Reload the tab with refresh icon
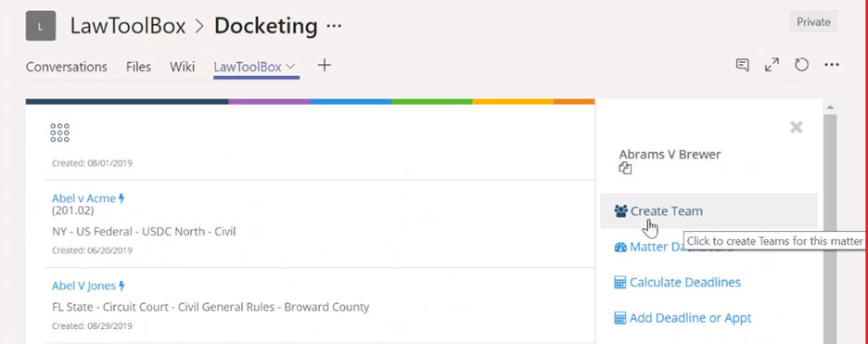Viewport: 868px width, 344px height. pos(801,65)
